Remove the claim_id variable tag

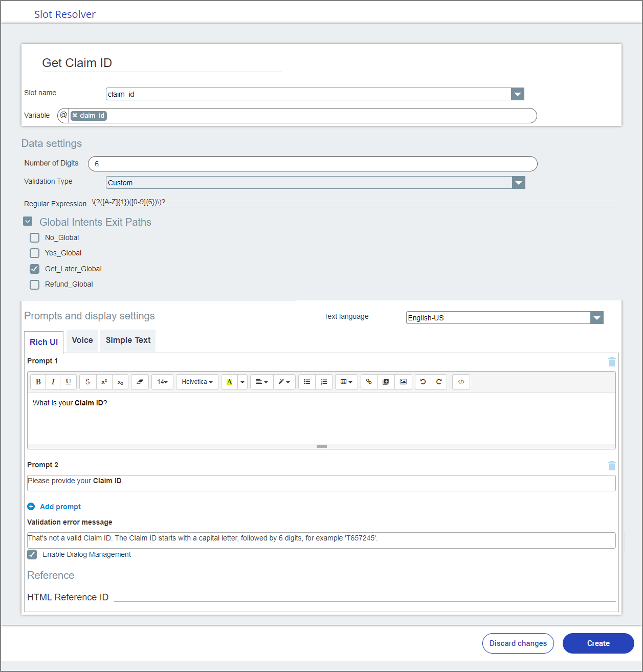coord(75,116)
